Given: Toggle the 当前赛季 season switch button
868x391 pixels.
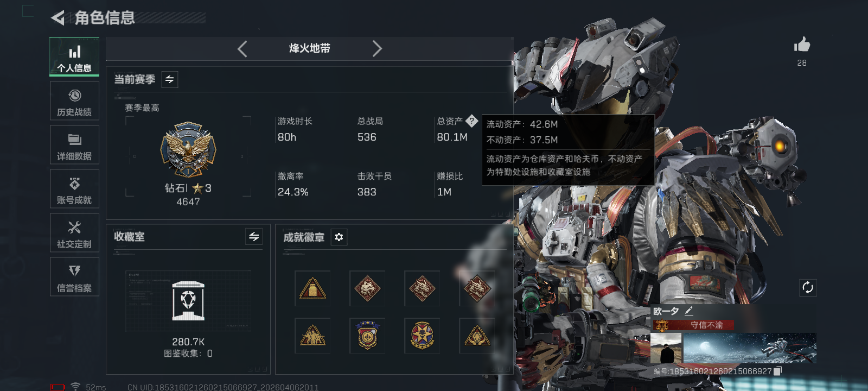Looking at the screenshot, I should pyautogui.click(x=170, y=80).
